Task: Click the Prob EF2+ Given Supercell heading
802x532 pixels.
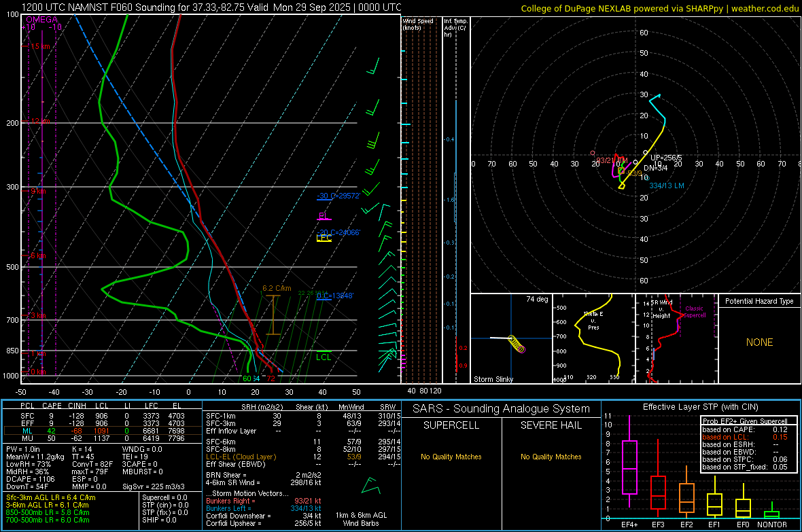Action: coord(745,421)
